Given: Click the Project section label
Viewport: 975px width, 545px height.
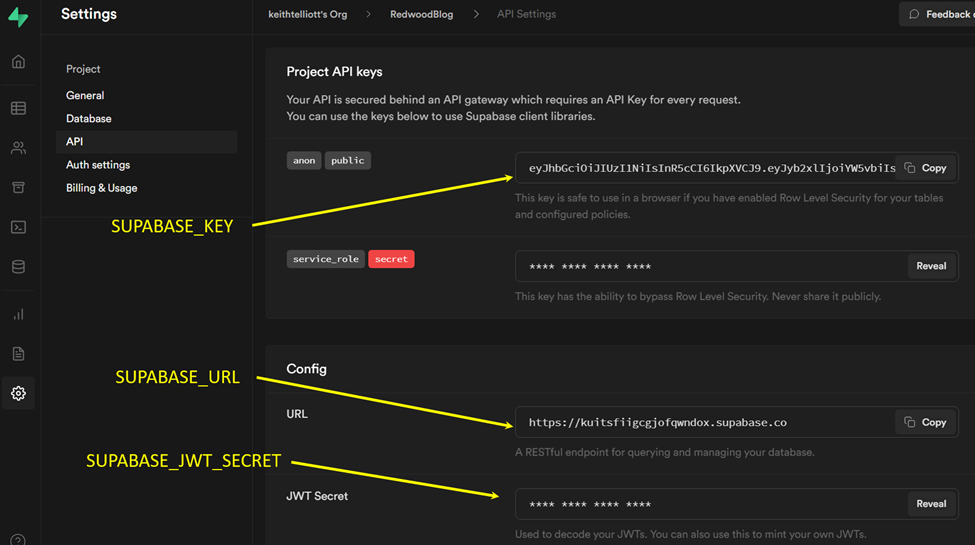Looking at the screenshot, I should (x=83, y=69).
